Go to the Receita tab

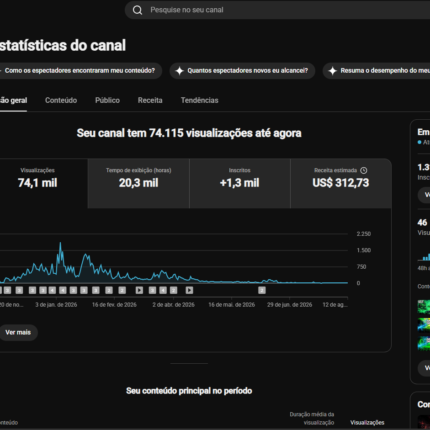(150, 100)
